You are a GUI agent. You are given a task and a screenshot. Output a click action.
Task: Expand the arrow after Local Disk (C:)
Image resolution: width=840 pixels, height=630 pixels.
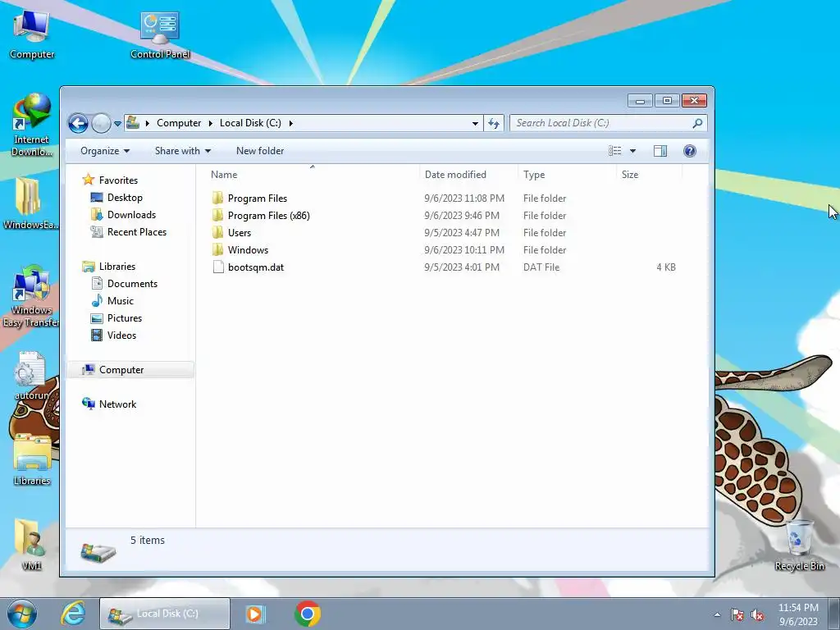pyautogui.click(x=291, y=123)
